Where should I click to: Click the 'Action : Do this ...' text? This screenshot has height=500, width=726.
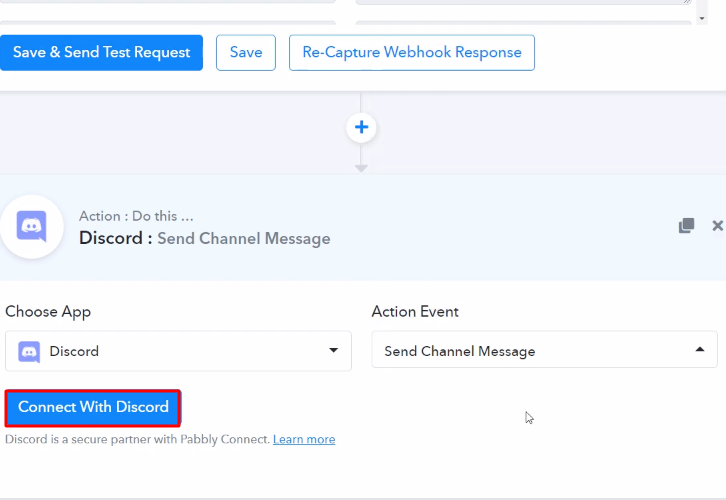click(x=136, y=216)
